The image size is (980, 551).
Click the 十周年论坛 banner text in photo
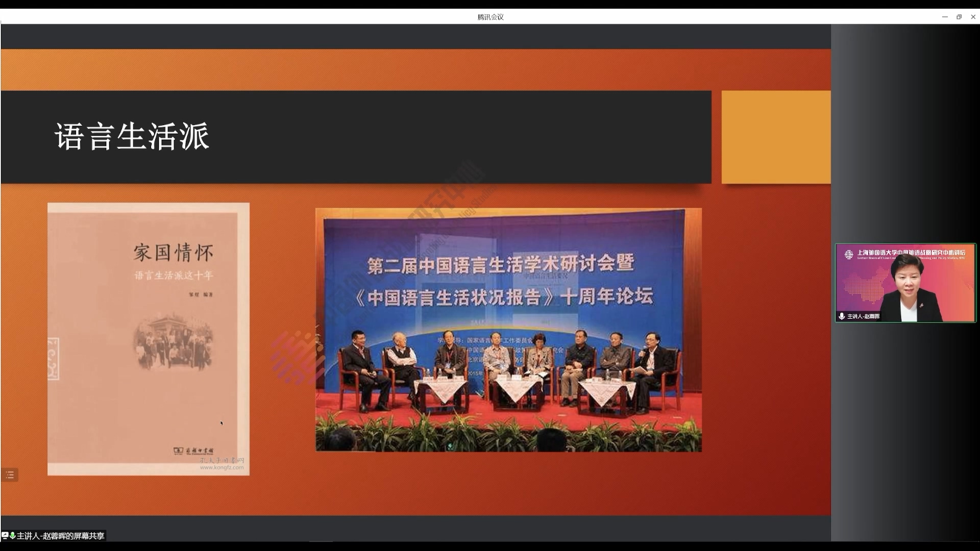(606, 296)
